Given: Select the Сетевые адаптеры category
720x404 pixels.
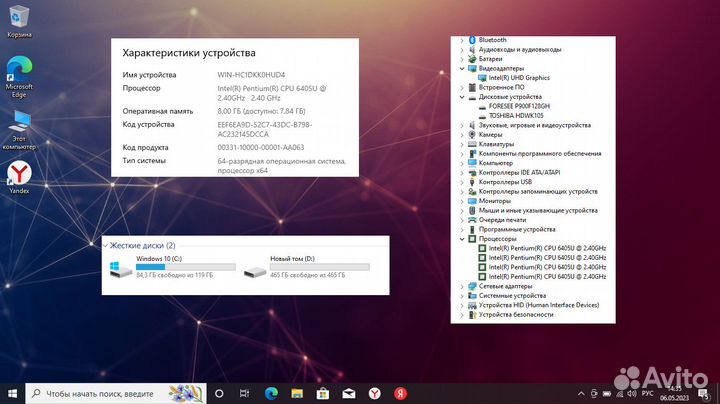Looking at the screenshot, I should (505, 286).
